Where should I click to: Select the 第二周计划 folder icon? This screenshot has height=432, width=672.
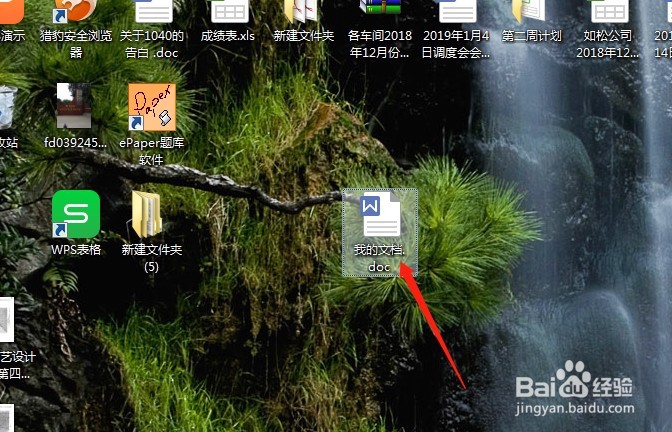click(529, 11)
